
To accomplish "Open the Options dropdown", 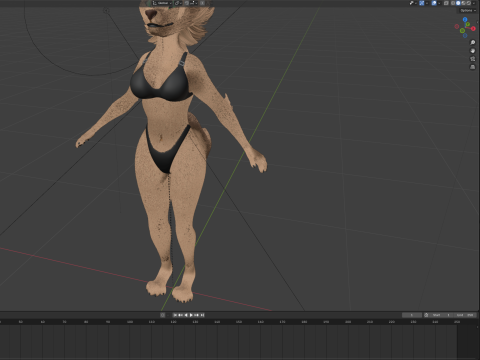I will (x=468, y=11).
